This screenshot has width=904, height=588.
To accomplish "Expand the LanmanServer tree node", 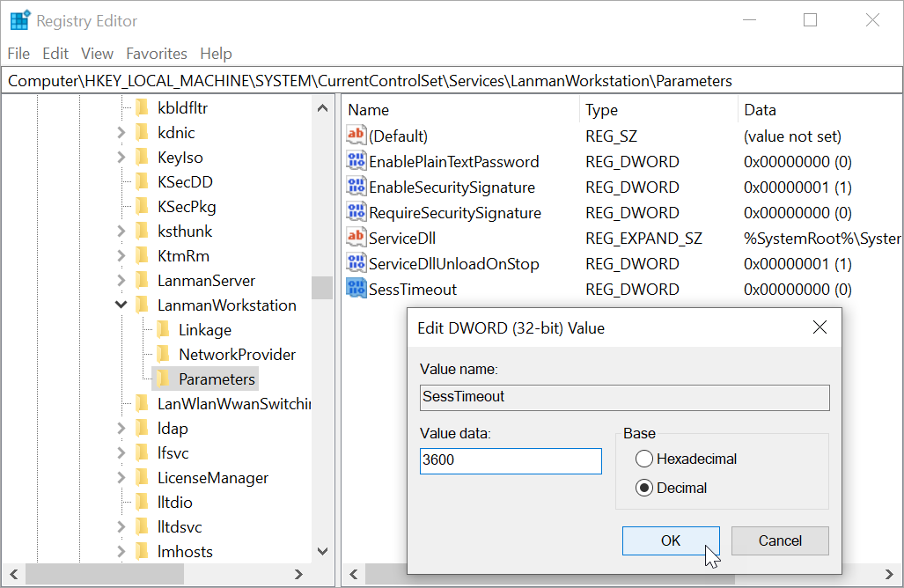I will point(121,281).
